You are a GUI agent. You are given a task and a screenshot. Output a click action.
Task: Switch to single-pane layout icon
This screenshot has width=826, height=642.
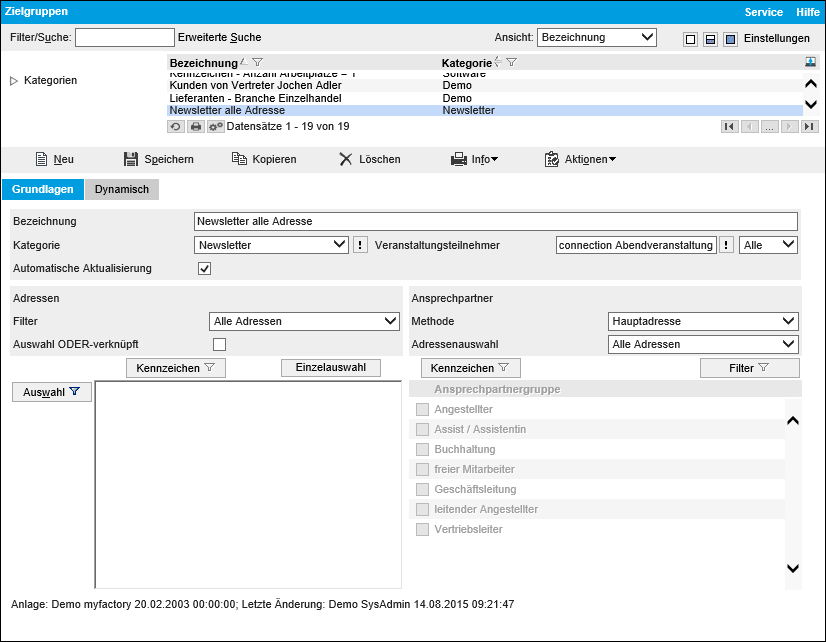pyautogui.click(x=690, y=39)
